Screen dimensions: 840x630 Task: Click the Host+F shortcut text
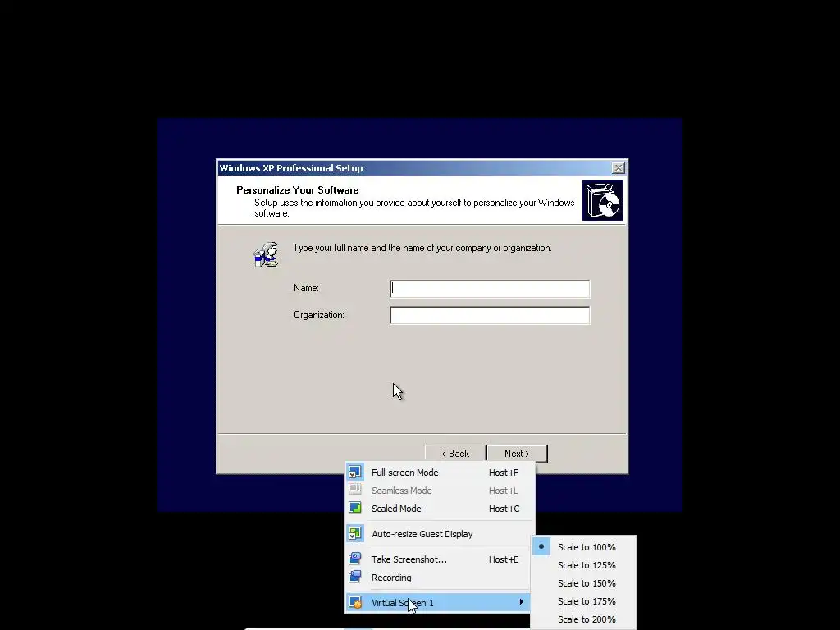click(x=504, y=472)
